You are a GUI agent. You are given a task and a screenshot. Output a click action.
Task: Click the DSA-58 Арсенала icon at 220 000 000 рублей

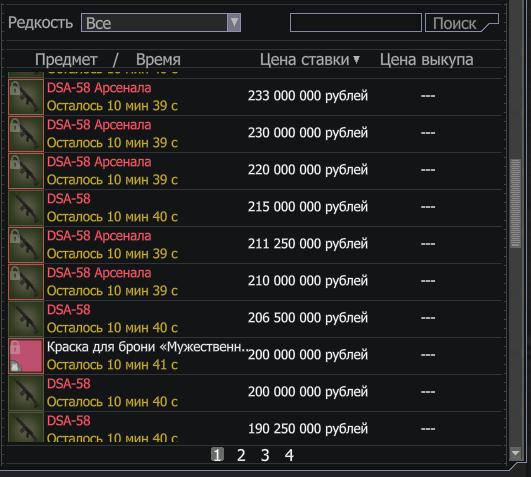coord(26,171)
